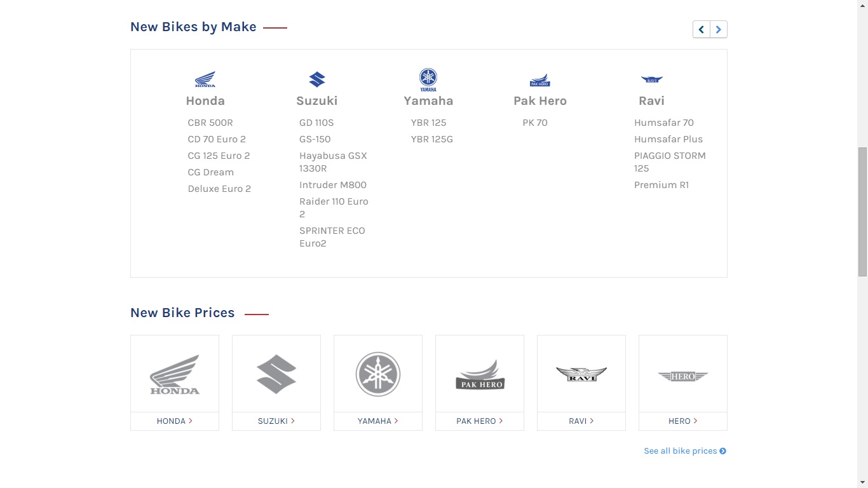The height and width of the screenshot is (488, 868).
Task: Click the RAVI label with chevron
Action: (x=581, y=421)
